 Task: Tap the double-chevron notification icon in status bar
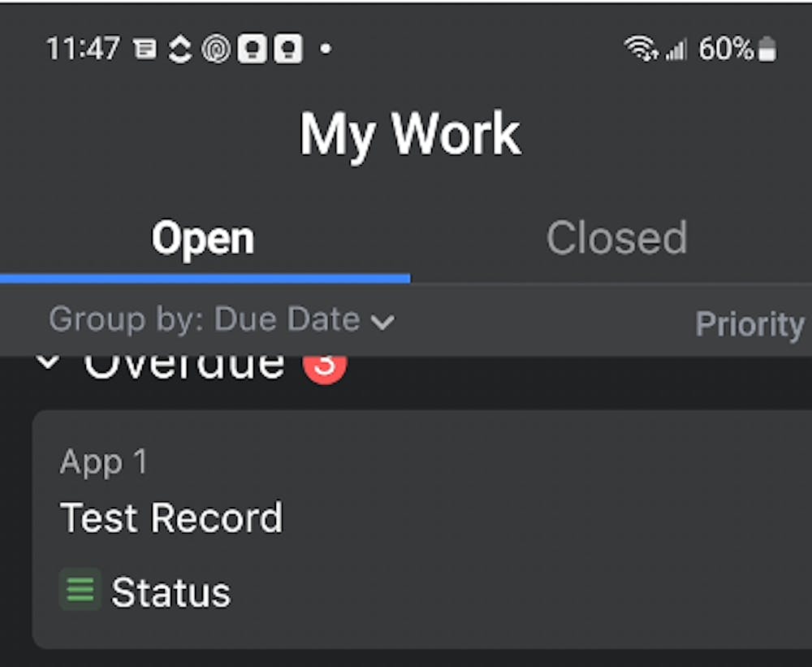[x=179, y=50]
